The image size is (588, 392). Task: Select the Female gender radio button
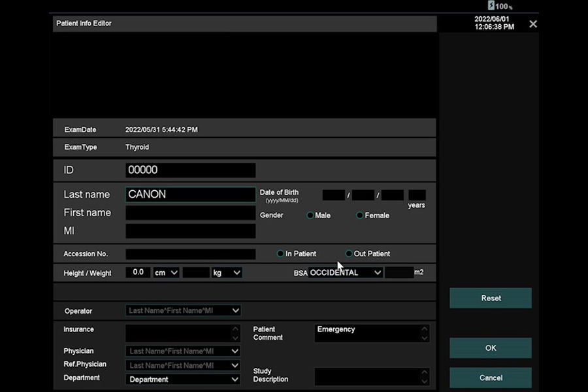point(359,216)
